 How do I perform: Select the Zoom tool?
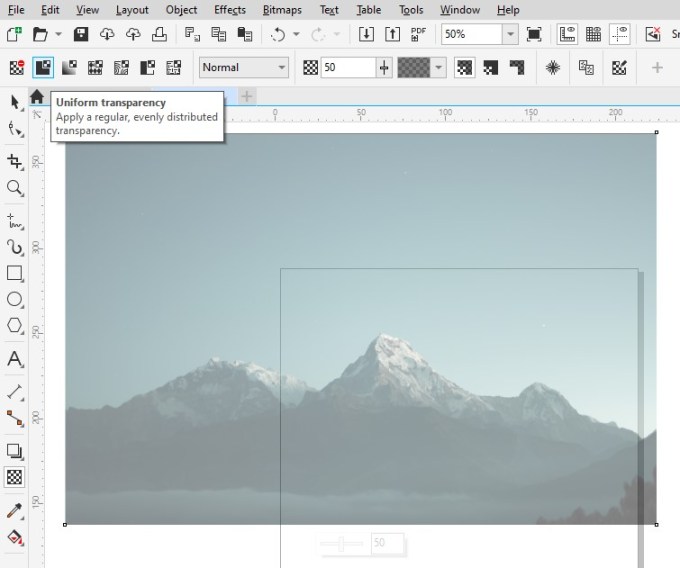(15, 188)
